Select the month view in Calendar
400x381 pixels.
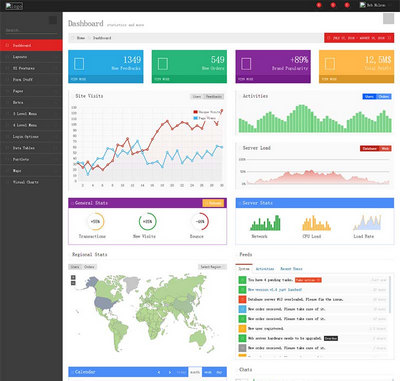point(195,372)
